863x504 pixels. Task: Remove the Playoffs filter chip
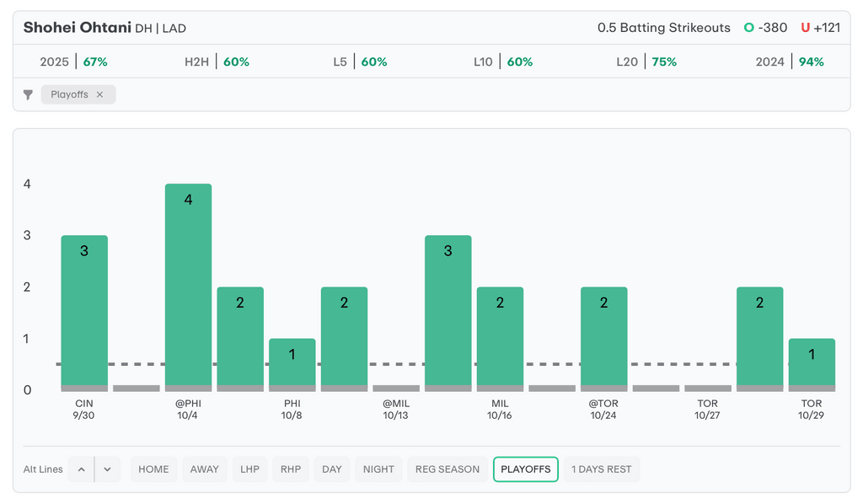pyautogui.click(x=99, y=94)
